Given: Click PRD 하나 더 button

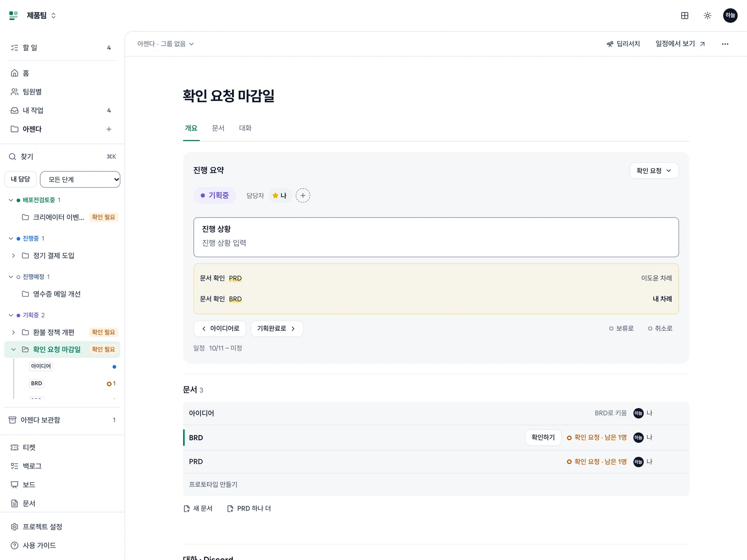Looking at the screenshot, I should pos(249,509).
